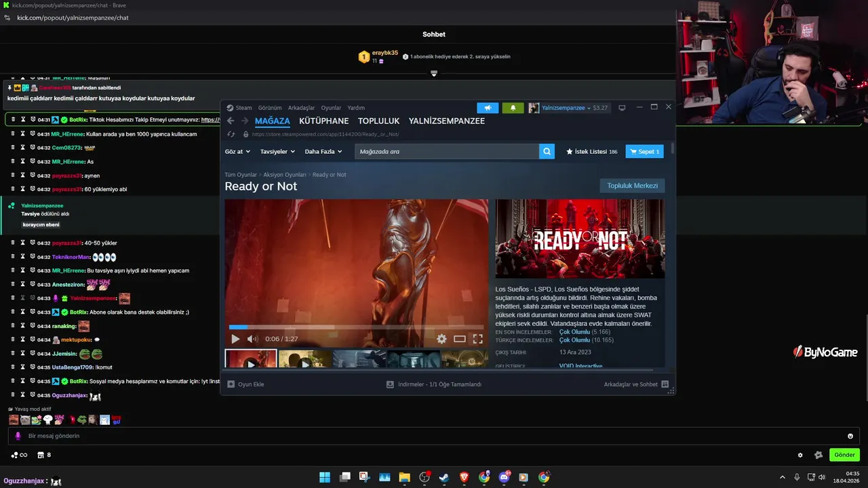Switch to the TOPLULUK tab
The width and height of the screenshot is (868, 488).
pos(378,121)
